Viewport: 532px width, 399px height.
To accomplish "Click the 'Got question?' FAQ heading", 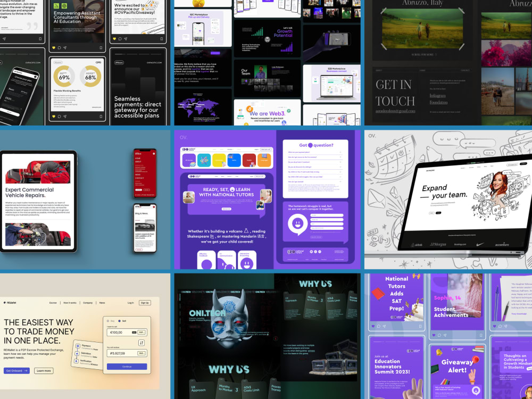I will 316,145.
